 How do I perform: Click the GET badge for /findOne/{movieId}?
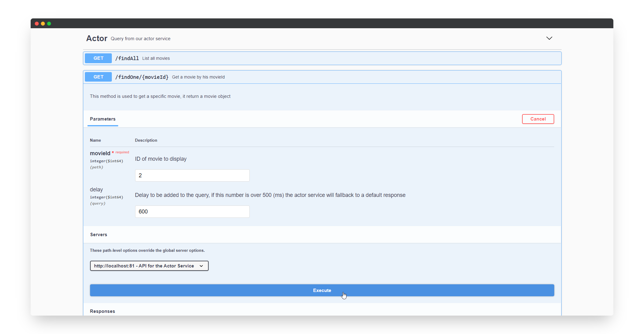(x=98, y=77)
